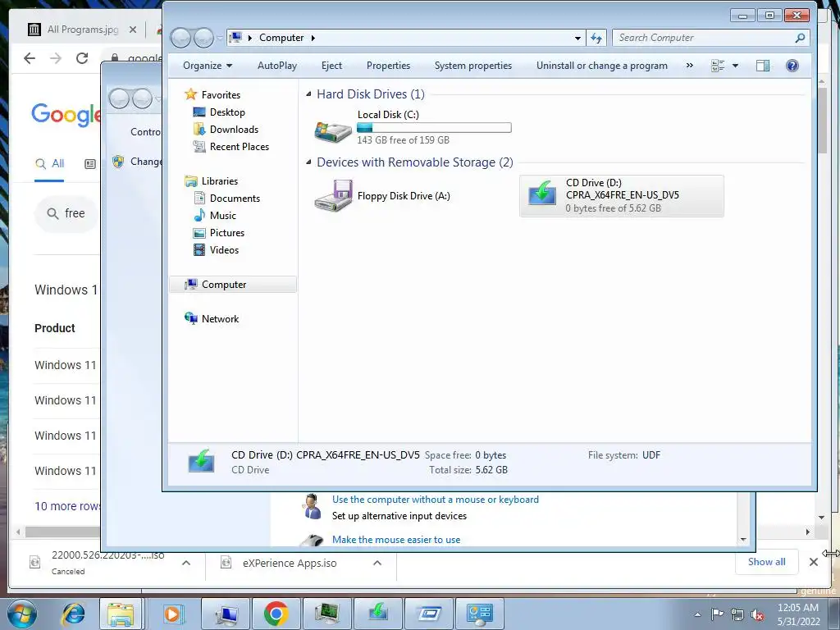Click System properties in toolbar
This screenshot has height=630, width=840.
coord(473,66)
